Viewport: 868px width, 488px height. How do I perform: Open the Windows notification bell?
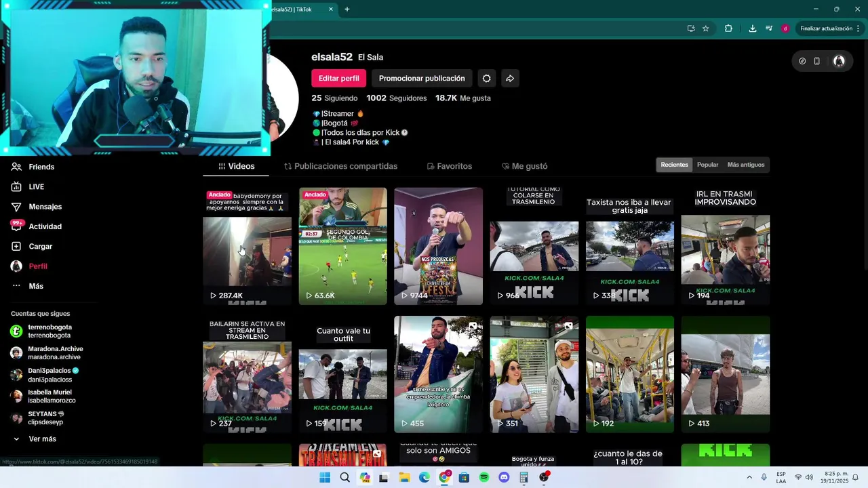point(856,477)
